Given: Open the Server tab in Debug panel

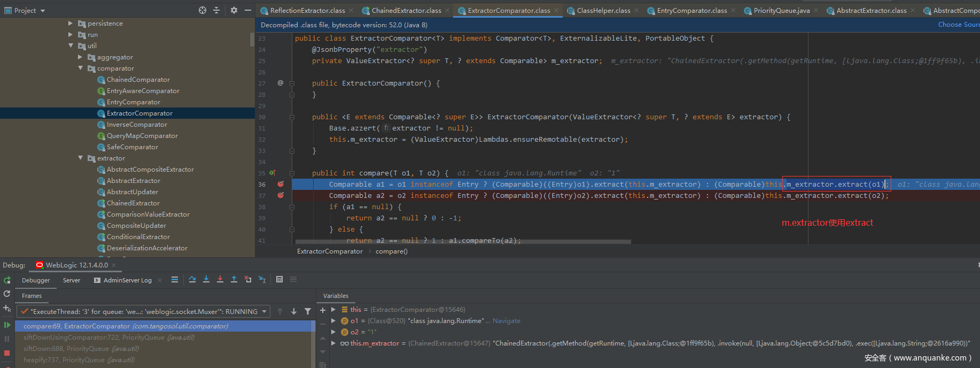Looking at the screenshot, I should pos(72,280).
